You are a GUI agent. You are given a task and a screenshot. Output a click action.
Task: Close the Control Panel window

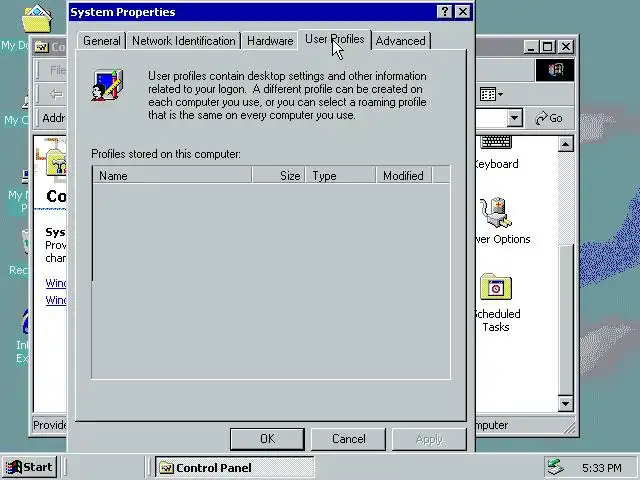[566, 47]
